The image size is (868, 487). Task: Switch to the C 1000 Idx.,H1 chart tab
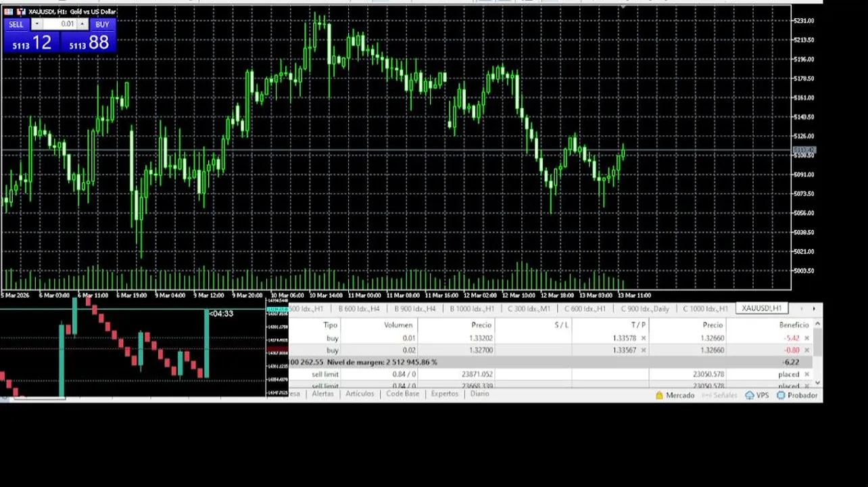click(705, 308)
